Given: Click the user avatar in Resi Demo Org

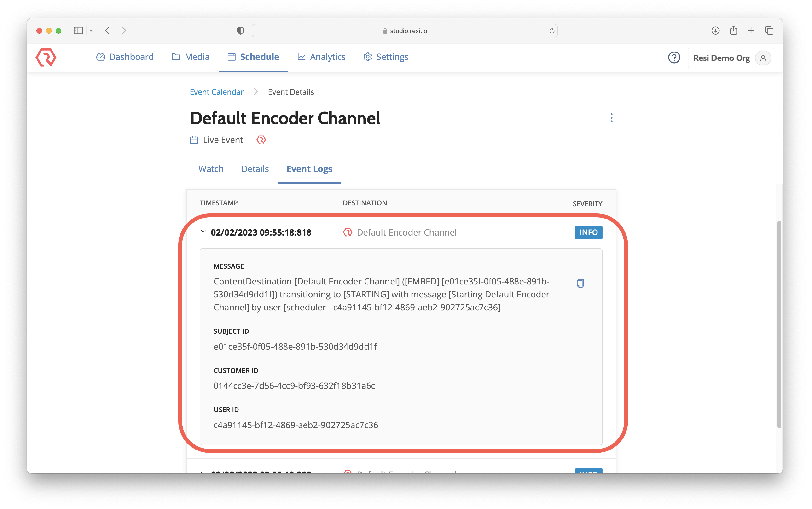Looking at the screenshot, I should (x=763, y=58).
